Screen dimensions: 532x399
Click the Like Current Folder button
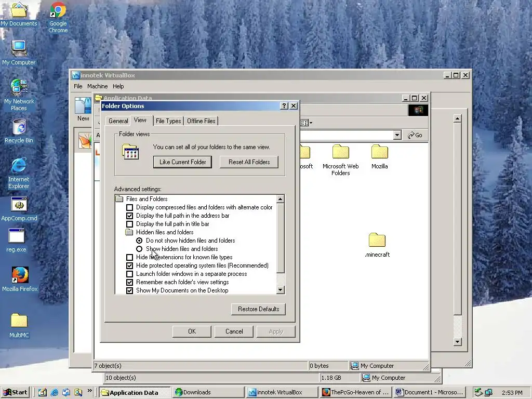[x=182, y=162]
